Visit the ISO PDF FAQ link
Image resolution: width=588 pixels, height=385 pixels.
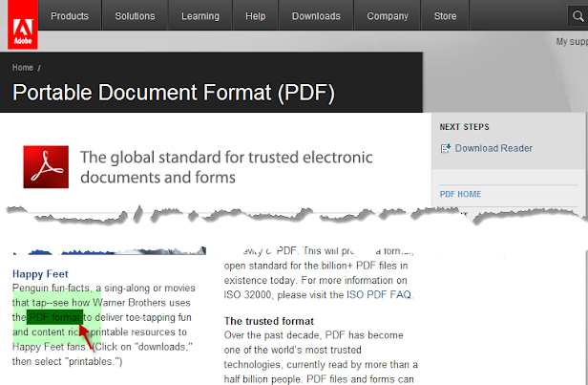tap(379, 294)
